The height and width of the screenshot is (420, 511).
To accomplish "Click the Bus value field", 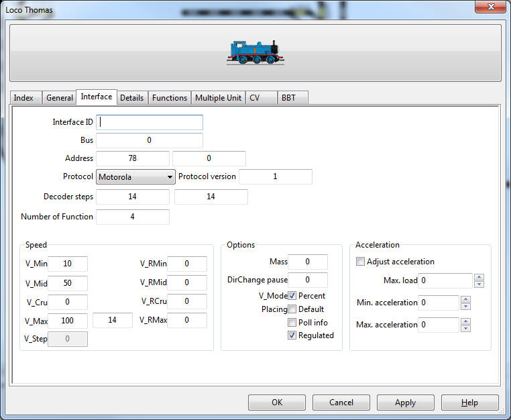I will click(x=150, y=140).
